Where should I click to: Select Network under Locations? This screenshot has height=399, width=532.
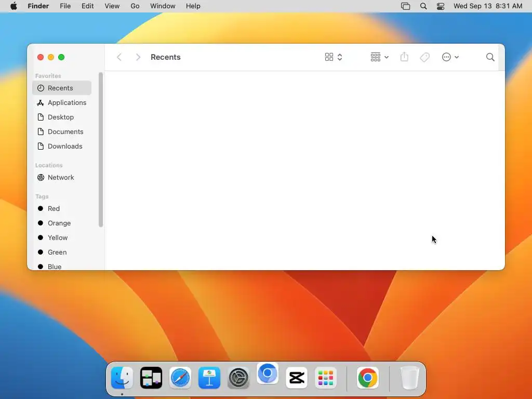coord(62,178)
